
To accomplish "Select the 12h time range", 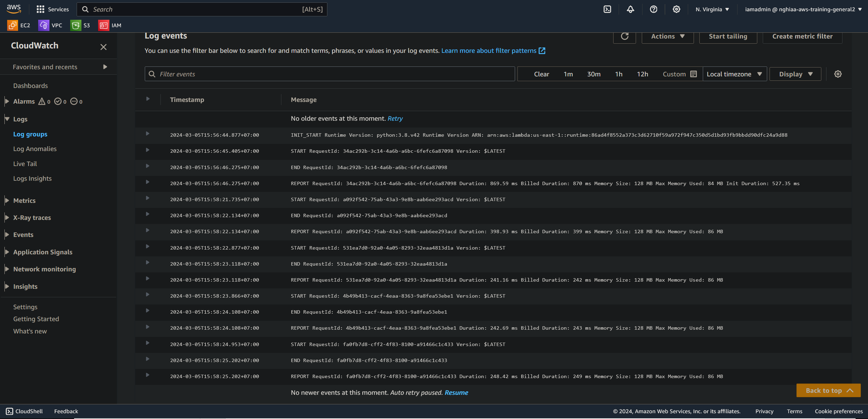I will [642, 74].
